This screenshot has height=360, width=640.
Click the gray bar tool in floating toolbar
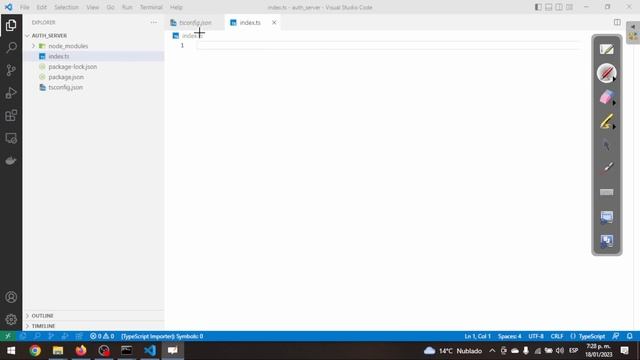tap(607, 192)
